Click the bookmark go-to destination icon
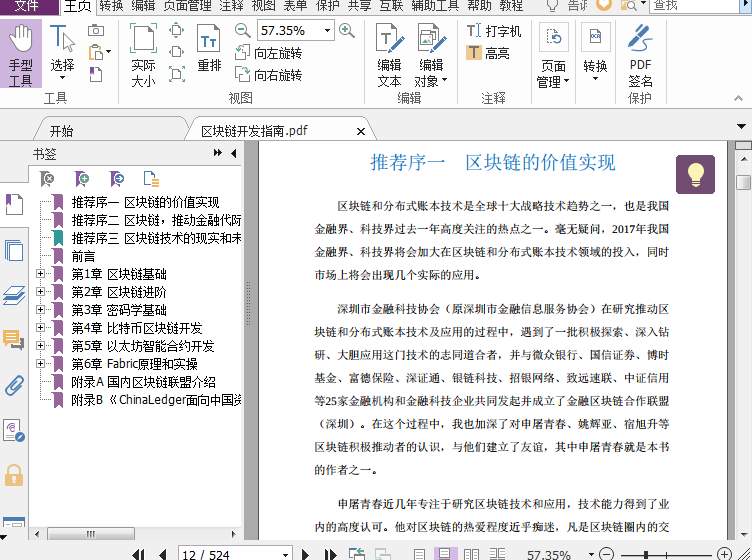This screenshot has width=752, height=560. [x=117, y=179]
